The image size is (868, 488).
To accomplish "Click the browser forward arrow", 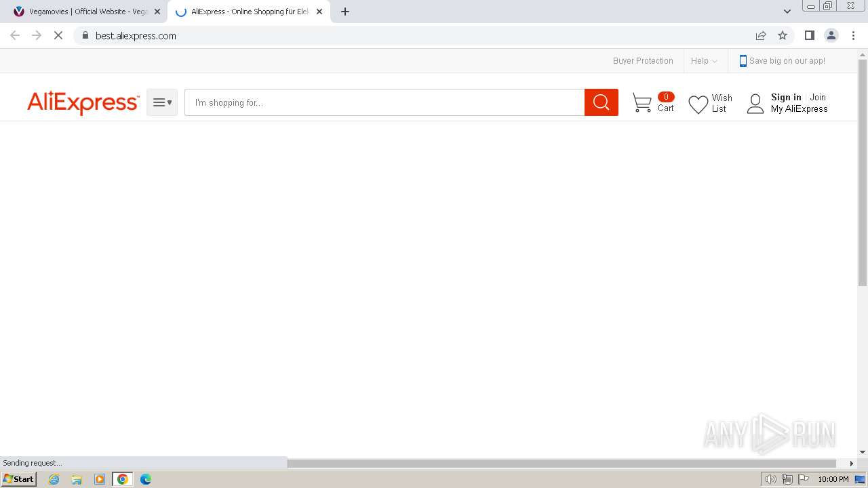I will pos(37,35).
